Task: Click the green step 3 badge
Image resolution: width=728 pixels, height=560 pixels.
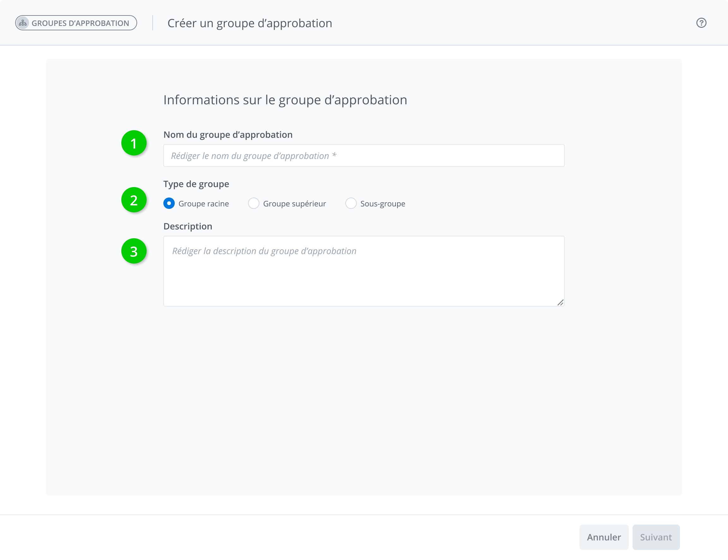Action: tap(134, 251)
